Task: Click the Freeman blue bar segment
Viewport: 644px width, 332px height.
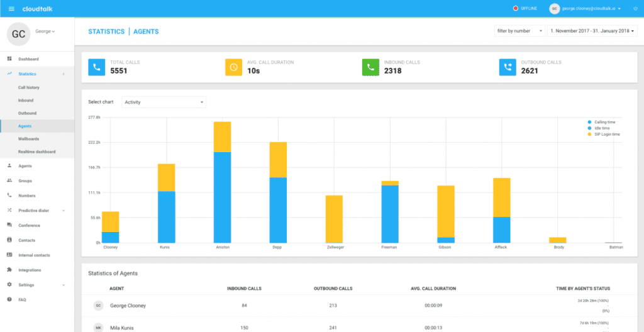Action: pos(390,214)
